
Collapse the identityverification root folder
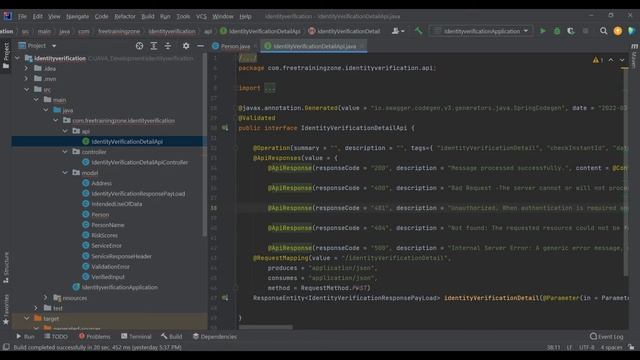pyautogui.click(x=17, y=58)
